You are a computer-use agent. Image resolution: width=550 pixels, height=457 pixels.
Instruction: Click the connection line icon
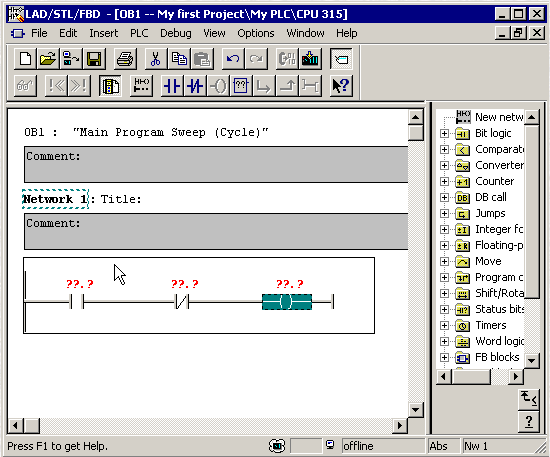pos(310,86)
